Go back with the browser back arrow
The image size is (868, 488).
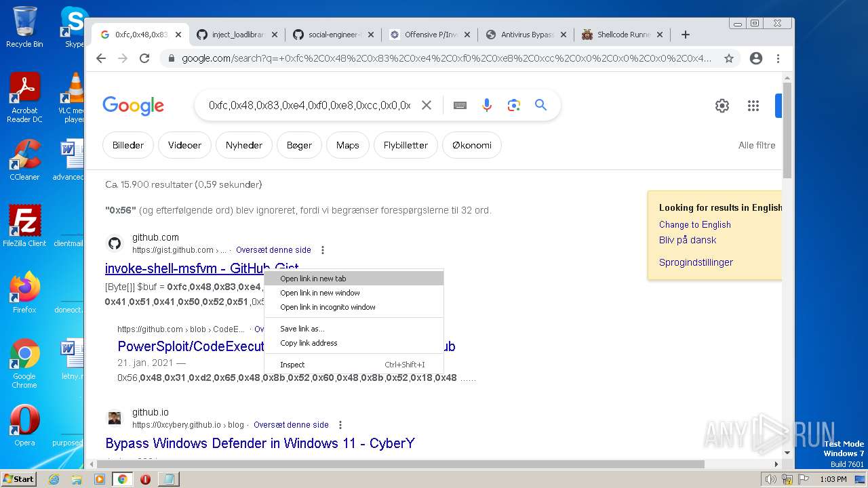click(101, 58)
